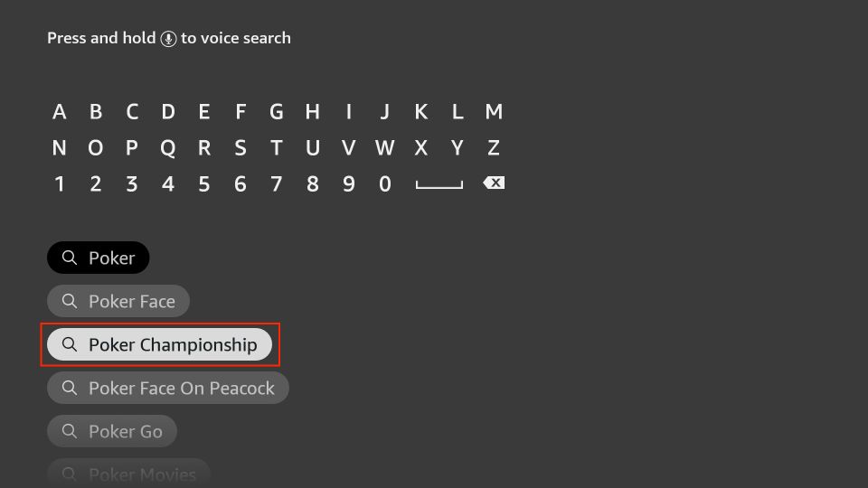The image size is (868, 488).
Task: Click the backspace delete key icon
Action: (494, 183)
